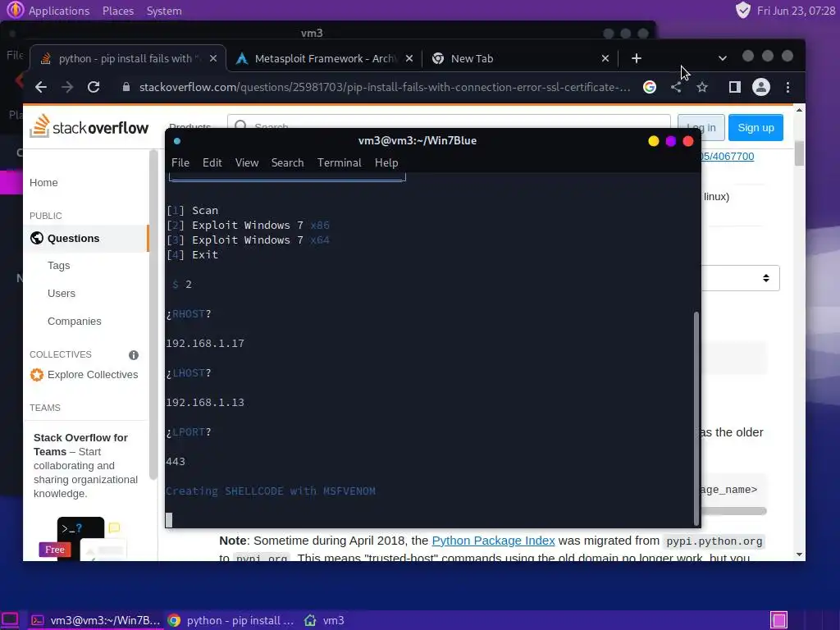Go forward in Chrome browser

pyautogui.click(x=67, y=87)
